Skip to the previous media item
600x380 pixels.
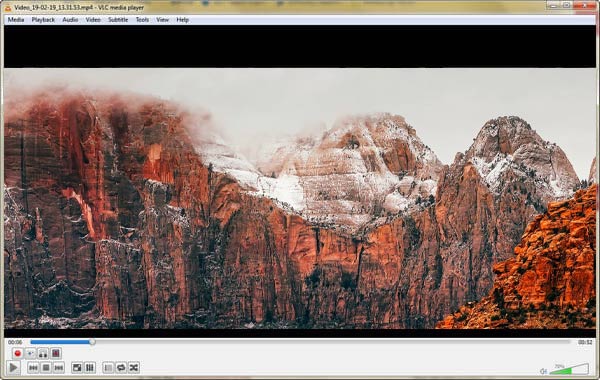coord(33,368)
